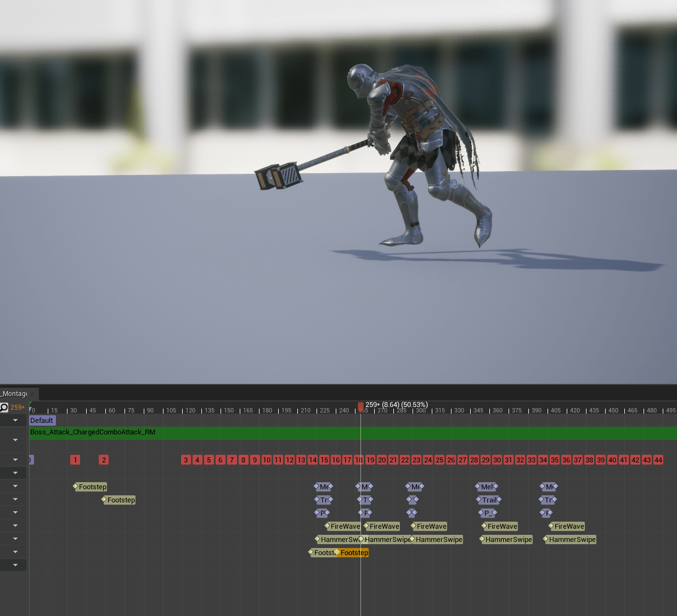Expand the dropdown arrow on the HammerSwipe row
Screen dimensions: 677x616
click(15, 539)
